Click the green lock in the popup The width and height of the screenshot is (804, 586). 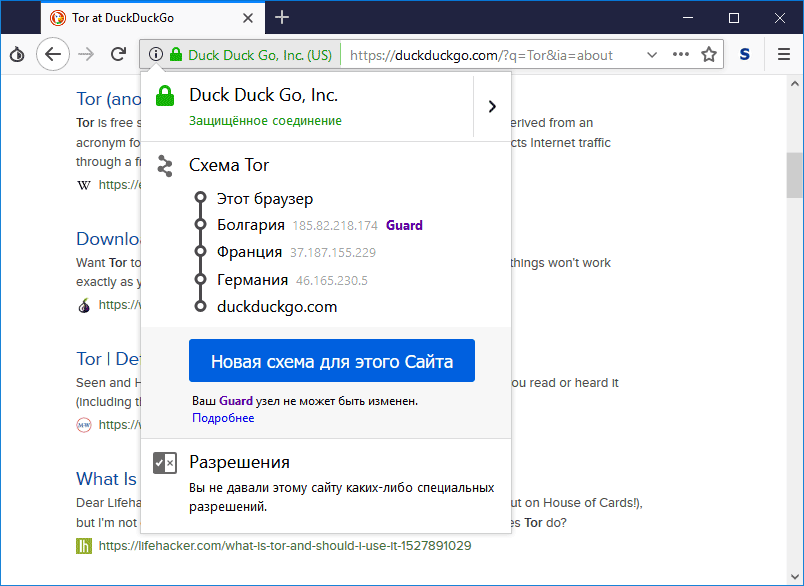click(x=165, y=96)
